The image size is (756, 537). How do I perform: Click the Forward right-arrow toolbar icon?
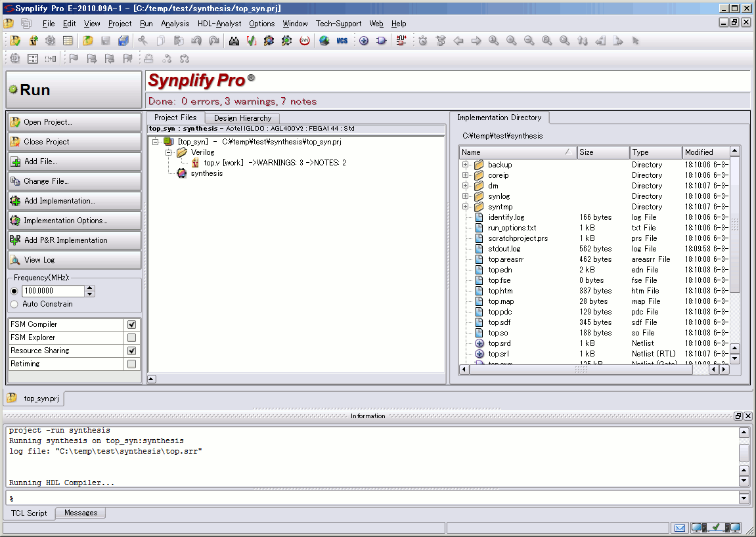[x=476, y=41]
